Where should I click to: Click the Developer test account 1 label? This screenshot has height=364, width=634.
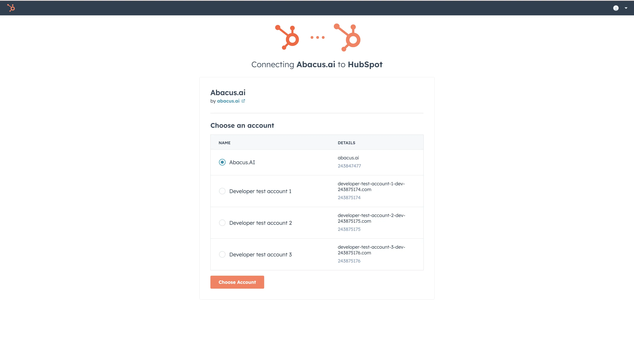(x=260, y=191)
